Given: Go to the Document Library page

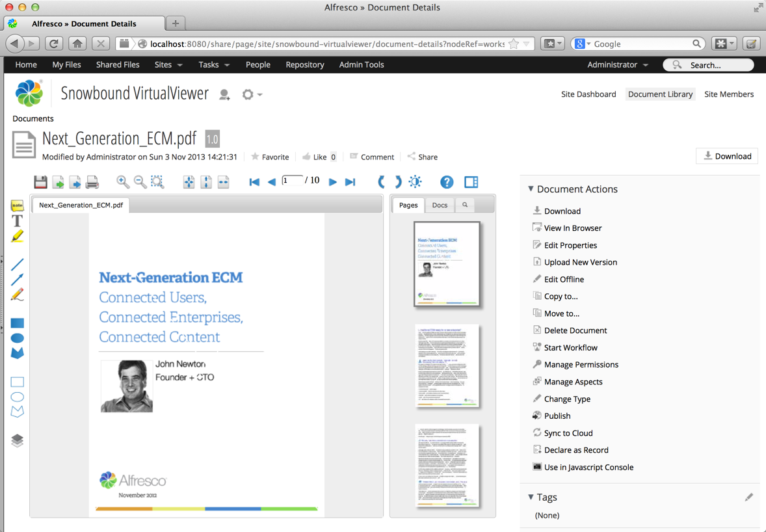Looking at the screenshot, I should coord(661,94).
